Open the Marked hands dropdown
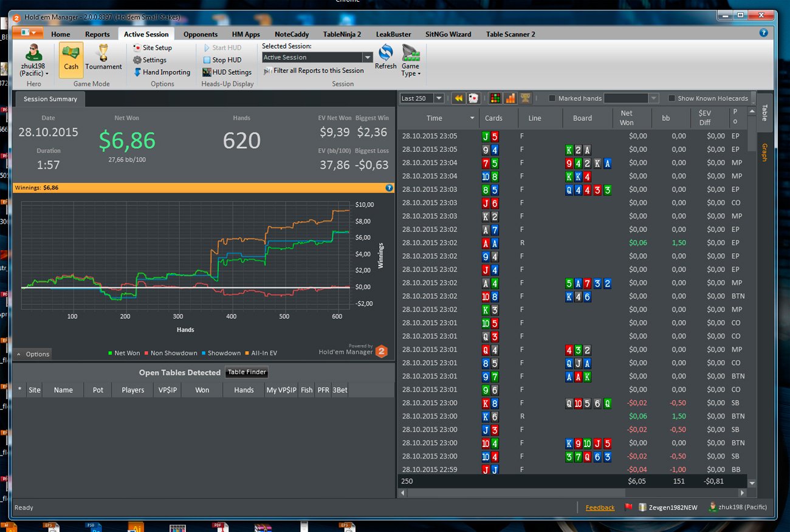Image resolution: width=790 pixels, height=532 pixels. pos(654,98)
